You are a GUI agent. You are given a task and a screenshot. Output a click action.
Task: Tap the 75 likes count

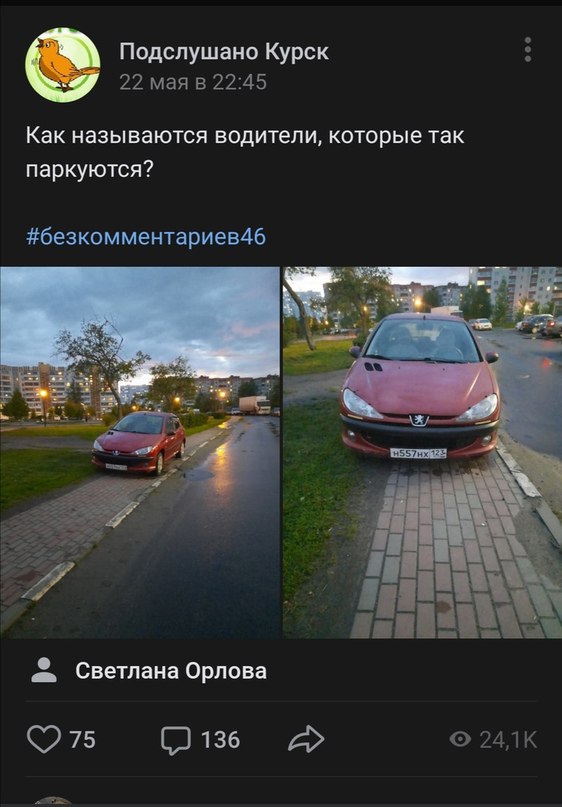pos(82,740)
